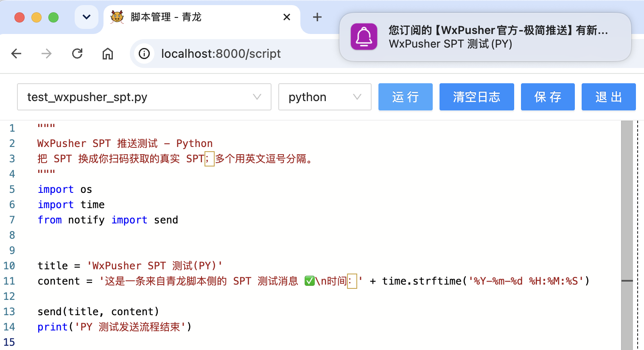The width and height of the screenshot is (644, 350).
Task: Exit the editor with 退出 button
Action: [x=609, y=97]
